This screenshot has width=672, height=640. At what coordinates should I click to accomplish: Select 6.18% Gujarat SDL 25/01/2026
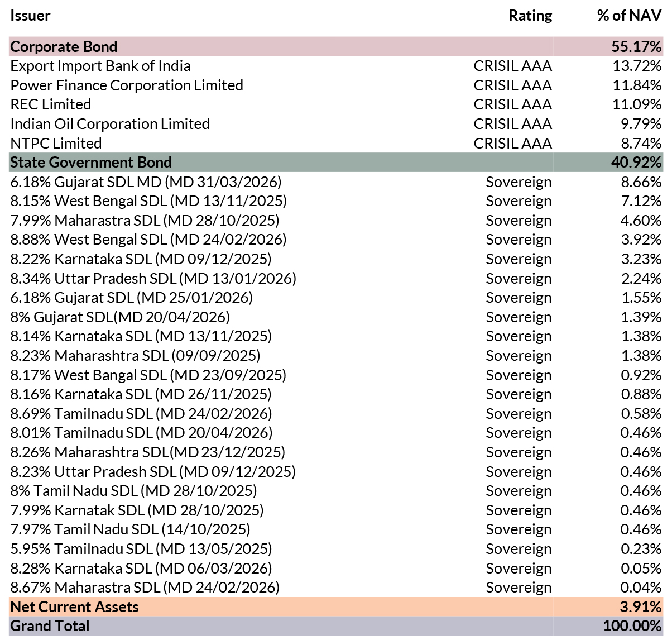coord(131,298)
